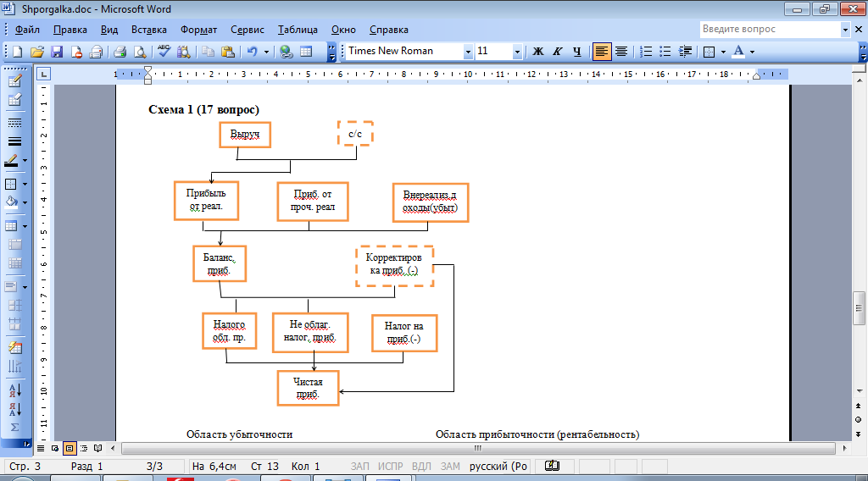Expand the font color dropdown arrow
Image resolution: width=868 pixels, height=481 pixels.
coord(752,52)
